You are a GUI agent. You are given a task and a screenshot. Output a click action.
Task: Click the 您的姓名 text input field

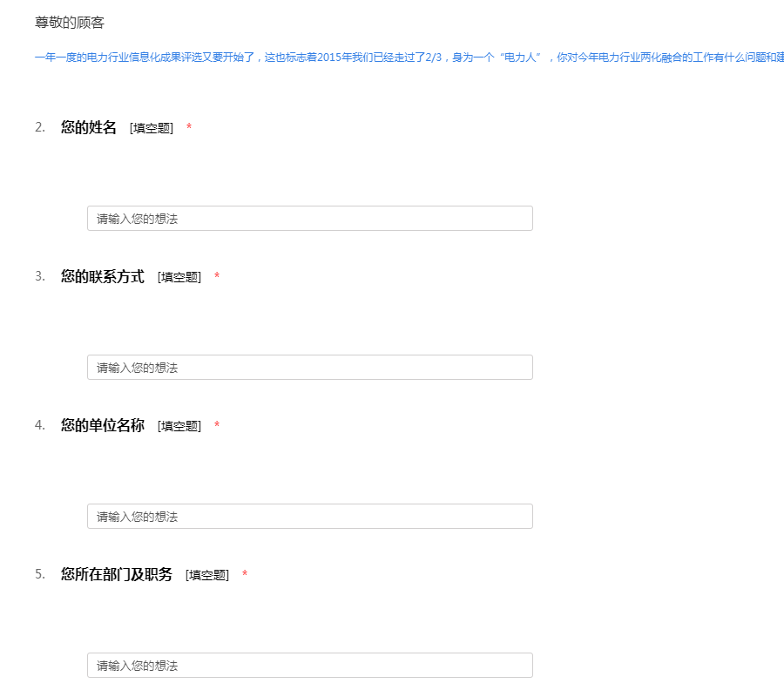(309, 219)
